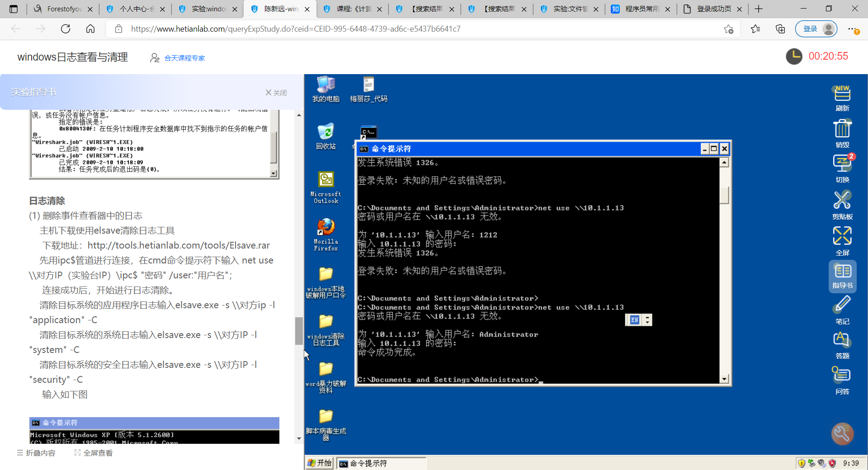Click the guide panel scrollbar down arrow
The height and width of the screenshot is (470, 868).
click(299, 438)
